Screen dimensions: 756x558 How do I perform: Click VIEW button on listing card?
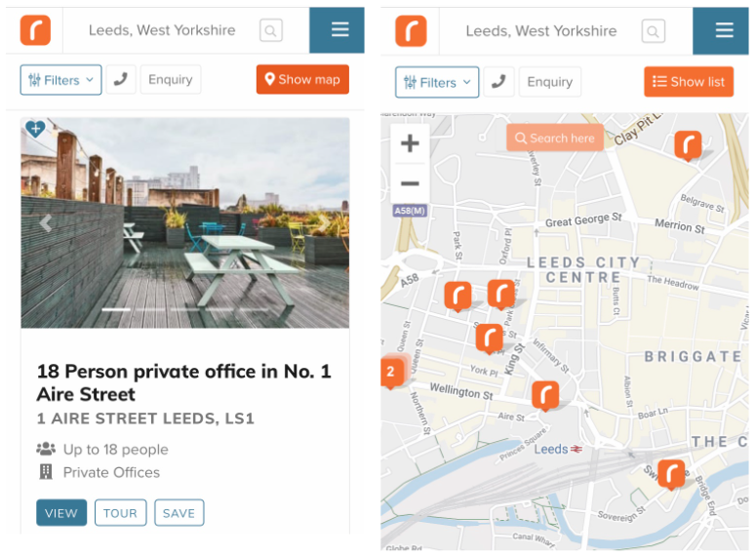(x=61, y=513)
